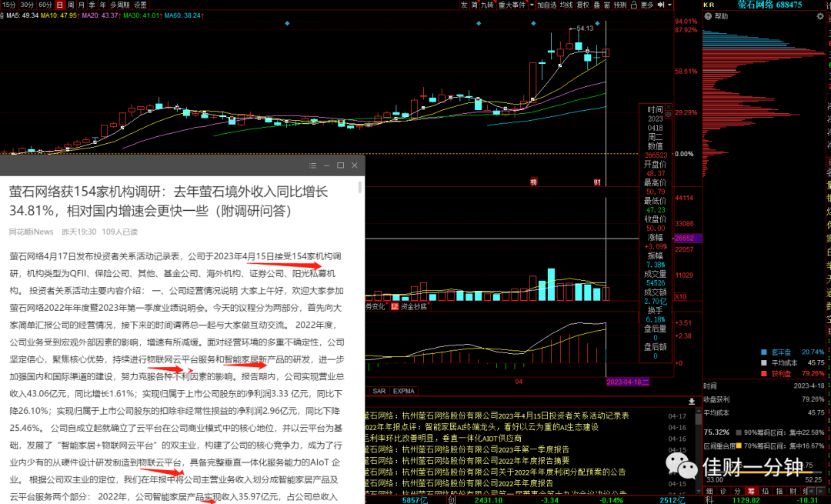
Task: Select the EXPMA indicator tab
Action: (x=404, y=391)
